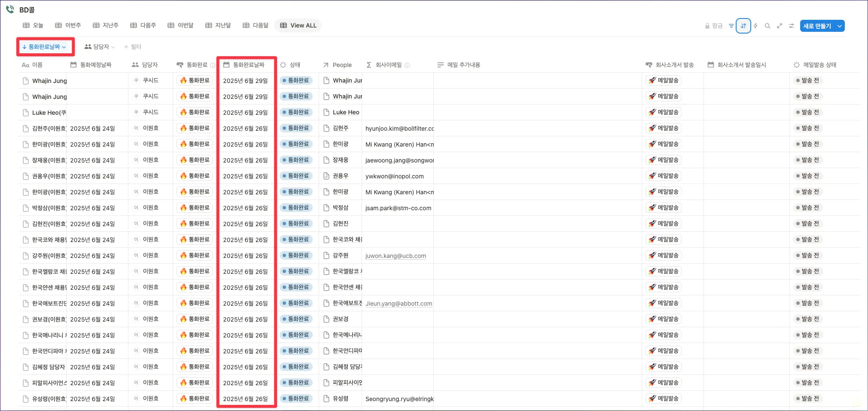Switch to the 이번달 view tab
Image resolution: width=868 pixels, height=411 pixels.
180,25
